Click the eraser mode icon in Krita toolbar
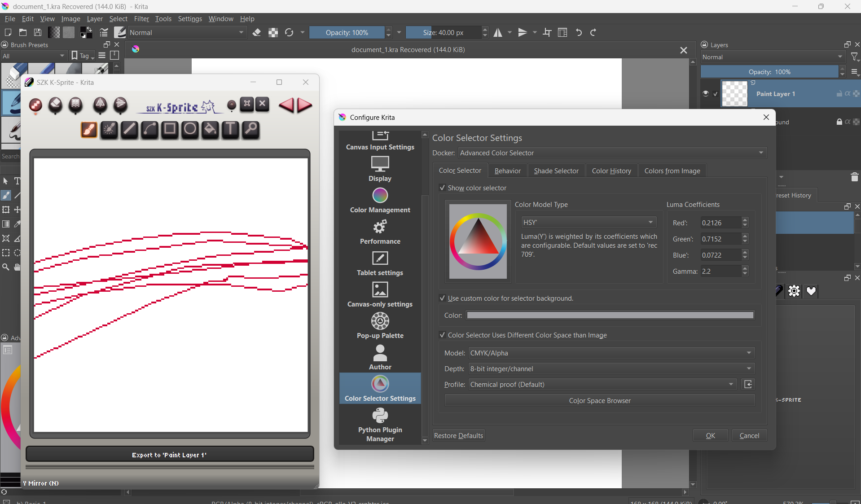 coord(257,32)
